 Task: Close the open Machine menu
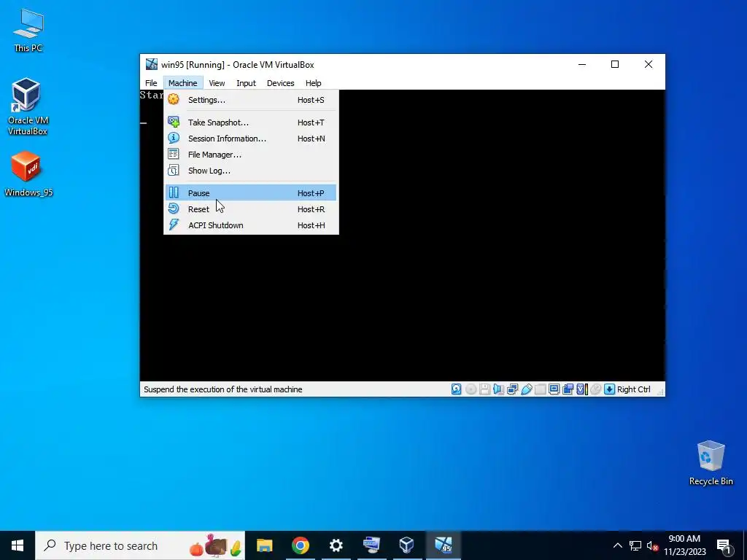[x=182, y=83]
